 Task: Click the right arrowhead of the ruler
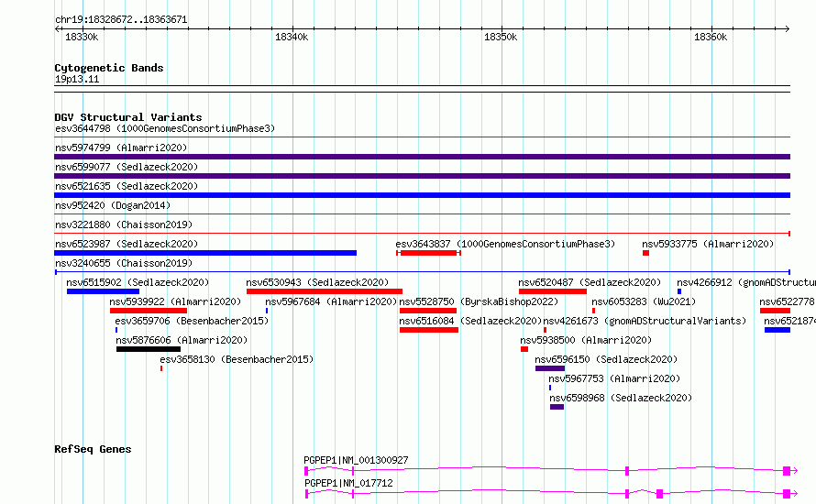788,28
